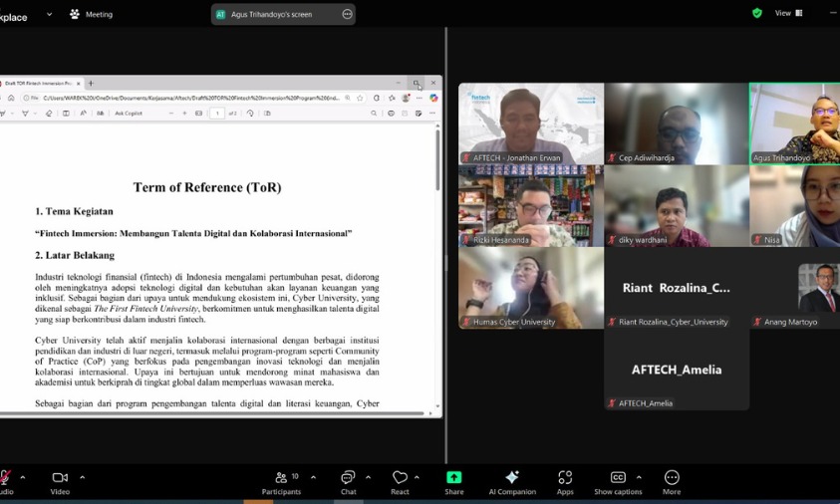Click the Ask Copilot button

[129, 114]
